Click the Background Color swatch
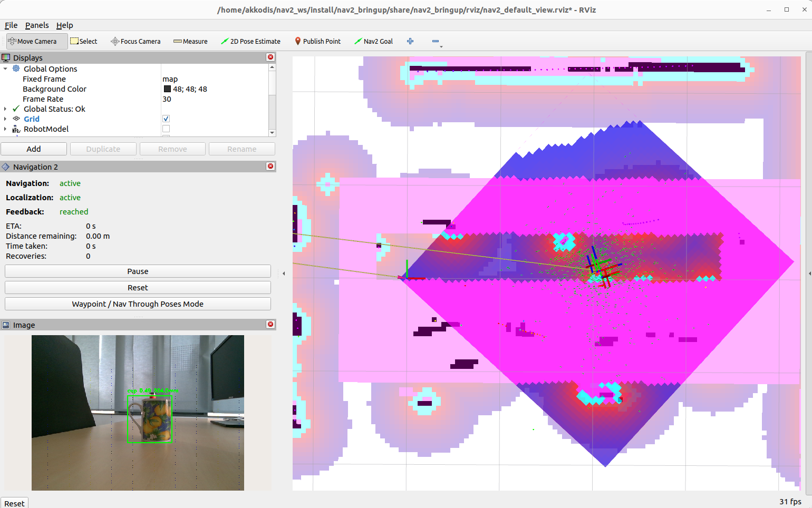This screenshot has width=812, height=508. 167,89
